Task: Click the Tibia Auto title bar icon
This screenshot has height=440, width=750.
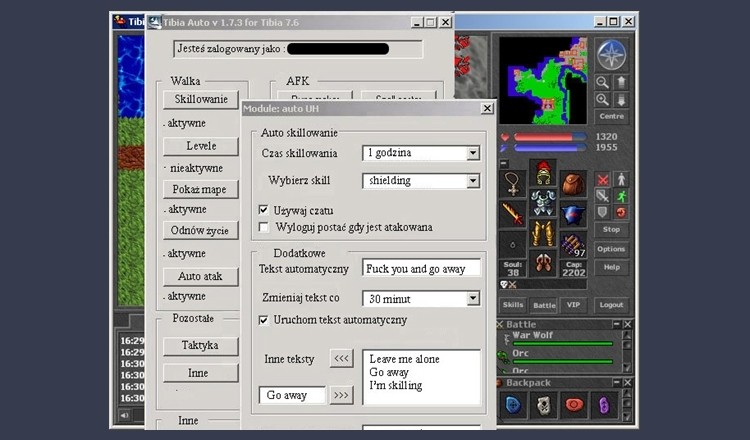Action: pos(154,22)
